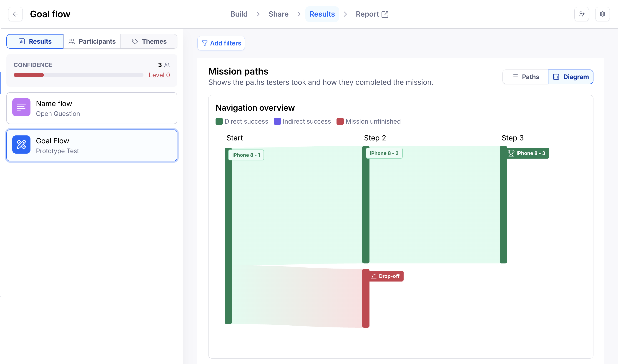
Task: Click the Report external link icon
Action: [x=384, y=15]
